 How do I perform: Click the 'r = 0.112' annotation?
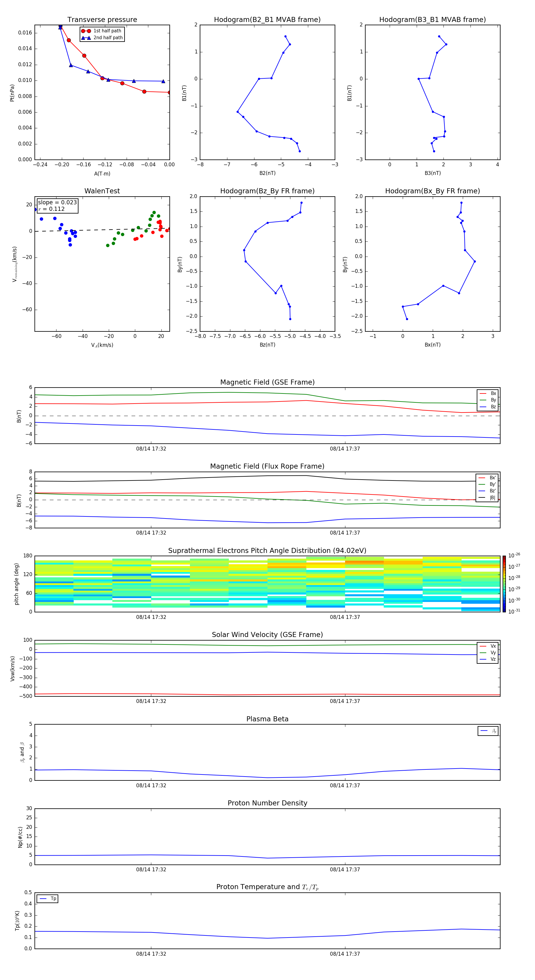pos(51,209)
